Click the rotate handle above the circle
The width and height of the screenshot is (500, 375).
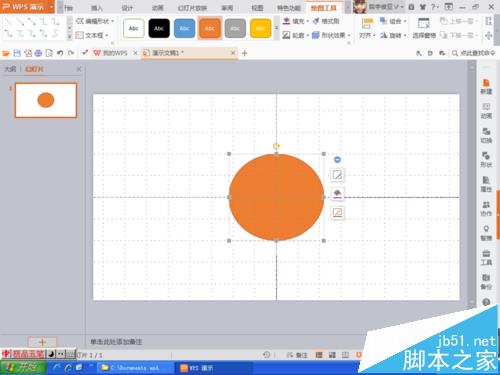[x=276, y=146]
